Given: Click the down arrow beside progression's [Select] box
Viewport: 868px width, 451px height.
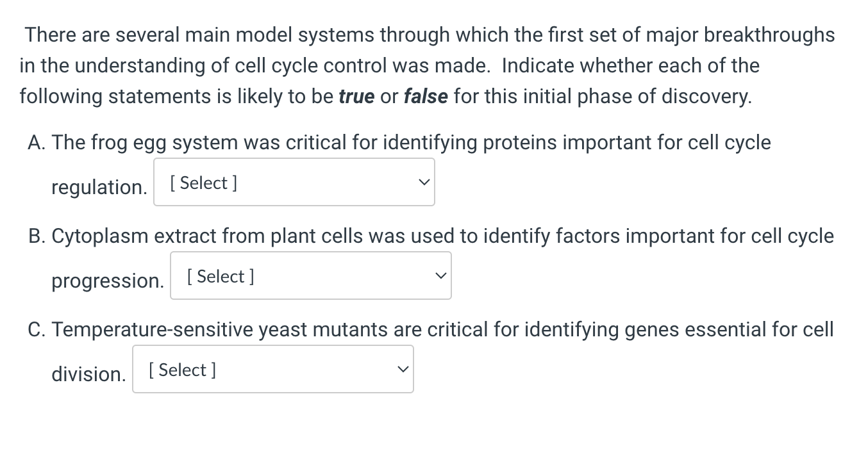Looking at the screenshot, I should tap(440, 275).
